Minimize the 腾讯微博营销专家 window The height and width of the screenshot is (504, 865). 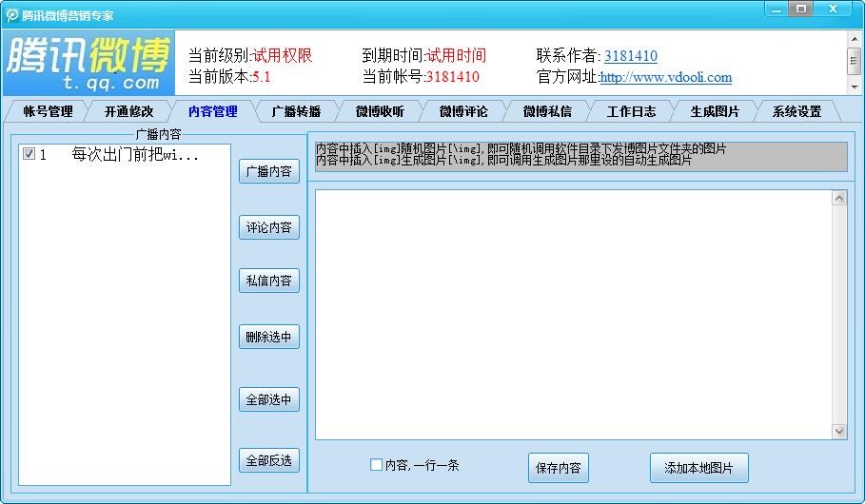pos(777,10)
